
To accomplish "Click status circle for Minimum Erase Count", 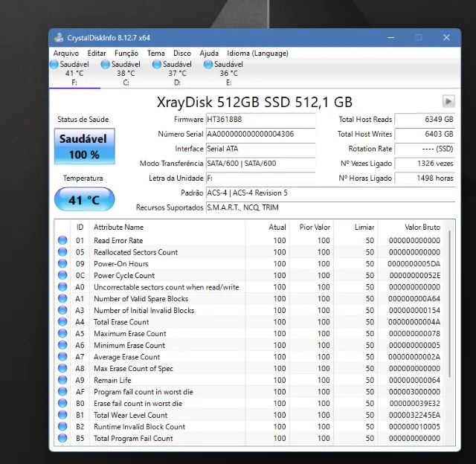I will [62, 345].
